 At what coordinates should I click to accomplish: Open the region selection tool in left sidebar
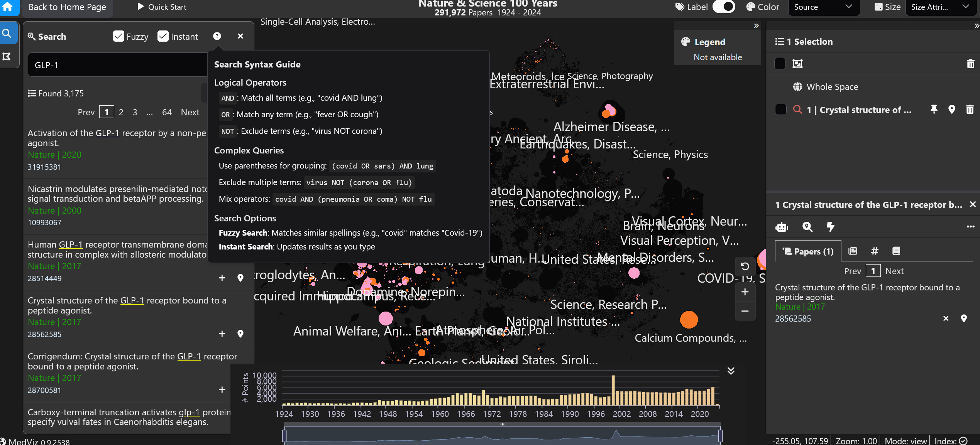[x=7, y=57]
